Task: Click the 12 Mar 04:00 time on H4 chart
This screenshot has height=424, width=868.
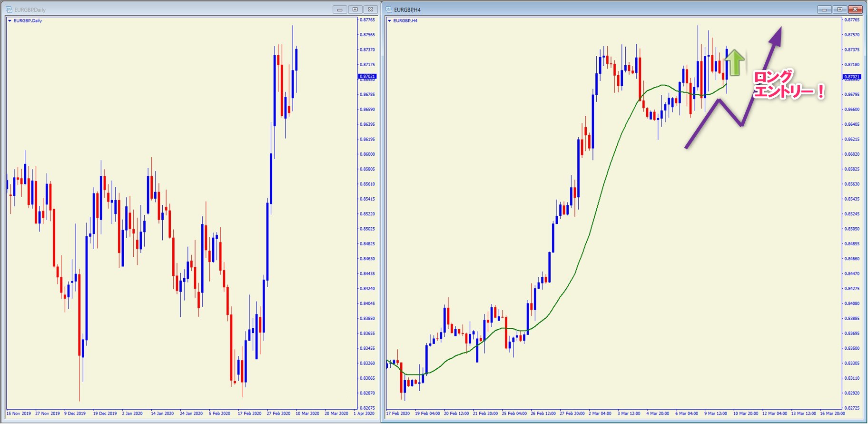Action: point(775,414)
